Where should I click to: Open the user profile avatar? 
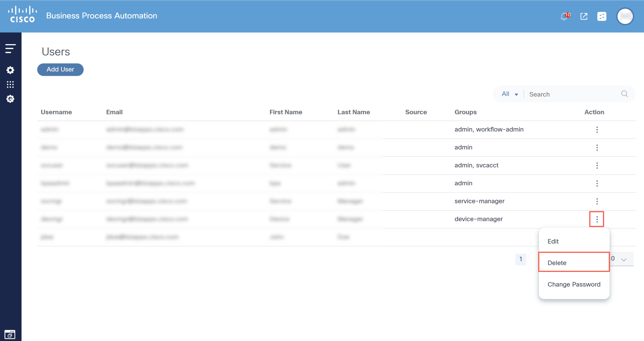625,16
